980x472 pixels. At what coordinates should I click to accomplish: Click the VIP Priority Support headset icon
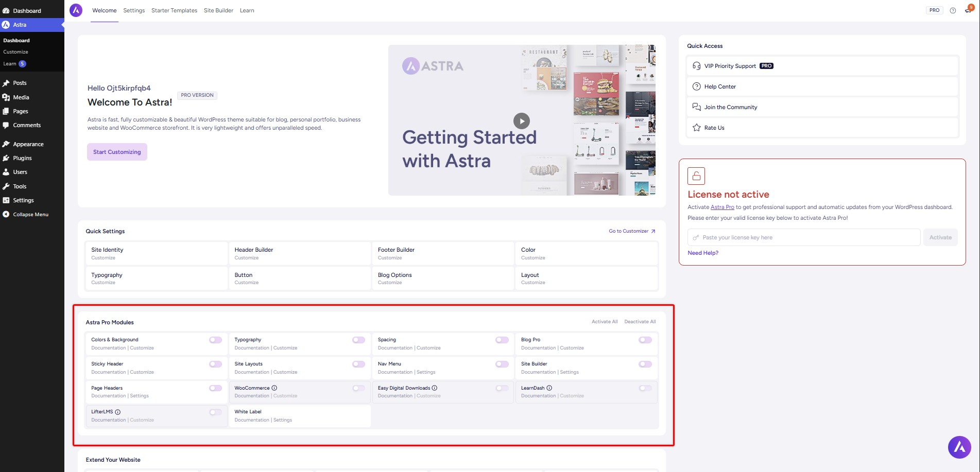point(696,66)
